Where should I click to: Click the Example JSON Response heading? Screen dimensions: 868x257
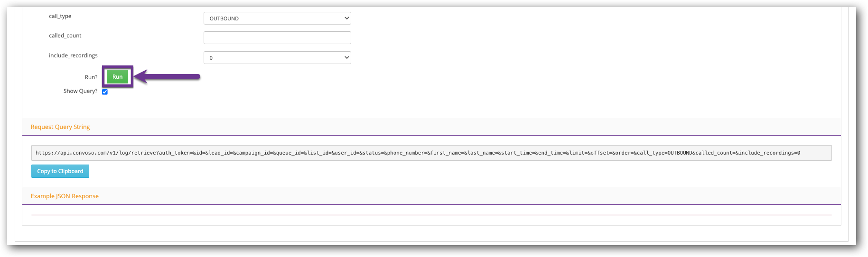(65, 196)
